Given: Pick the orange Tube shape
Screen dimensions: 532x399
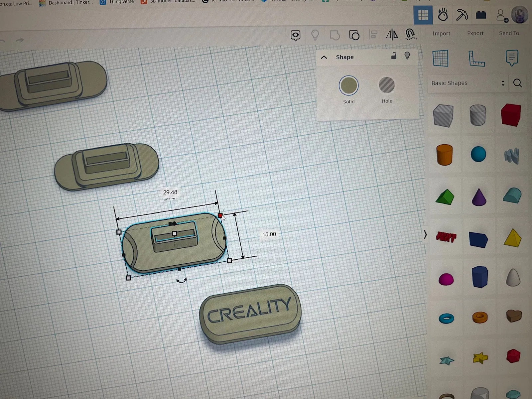Looking at the screenshot, I should [480, 318].
